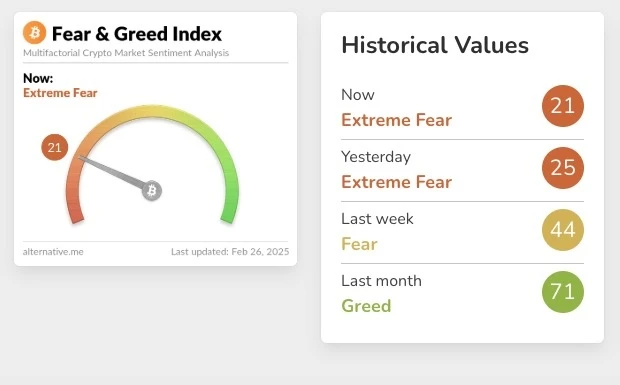Select the Yesterday label
This screenshot has width=620, height=385.
point(376,157)
